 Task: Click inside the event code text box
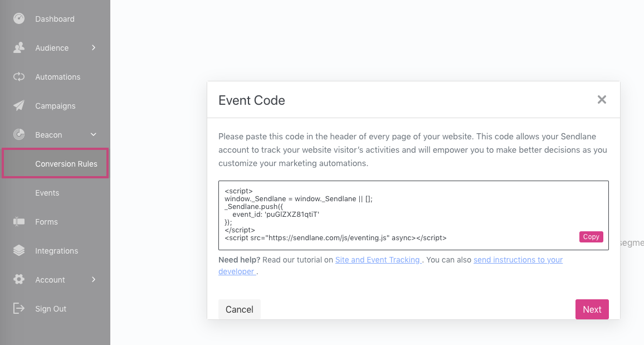pos(413,215)
